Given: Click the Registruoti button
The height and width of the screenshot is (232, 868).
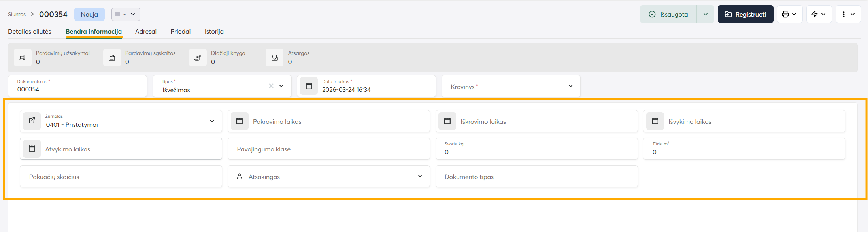Looking at the screenshot, I should click(745, 14).
